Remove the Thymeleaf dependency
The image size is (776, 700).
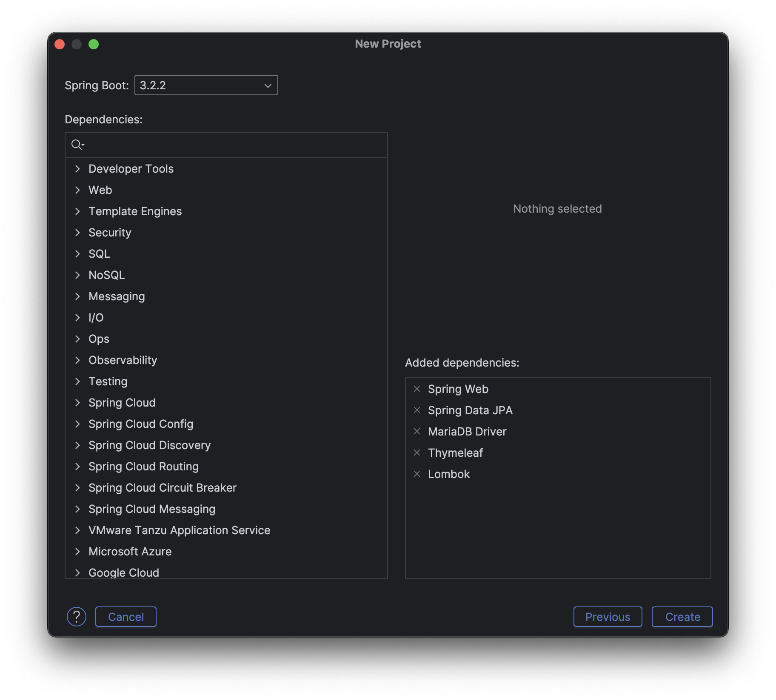(417, 452)
